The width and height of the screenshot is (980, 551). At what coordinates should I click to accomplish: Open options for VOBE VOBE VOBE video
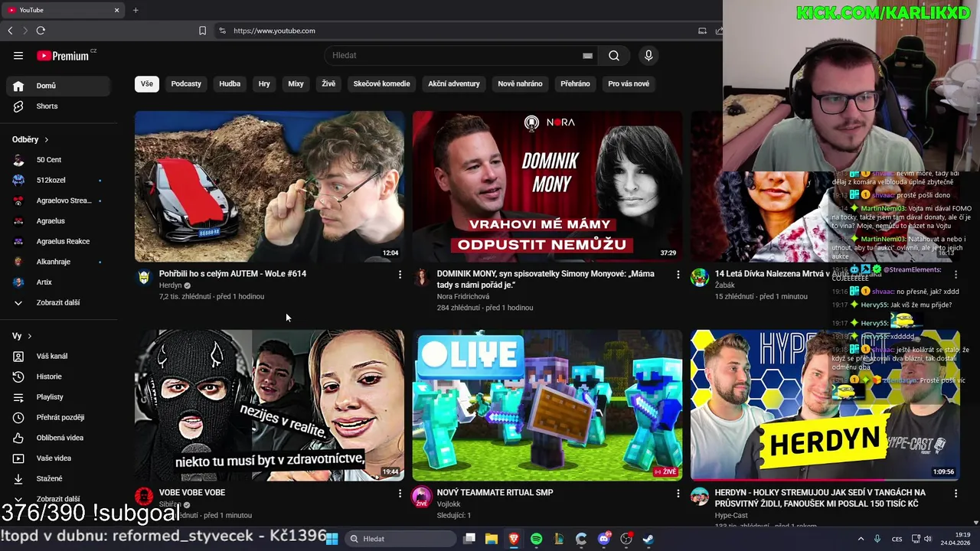click(x=400, y=494)
